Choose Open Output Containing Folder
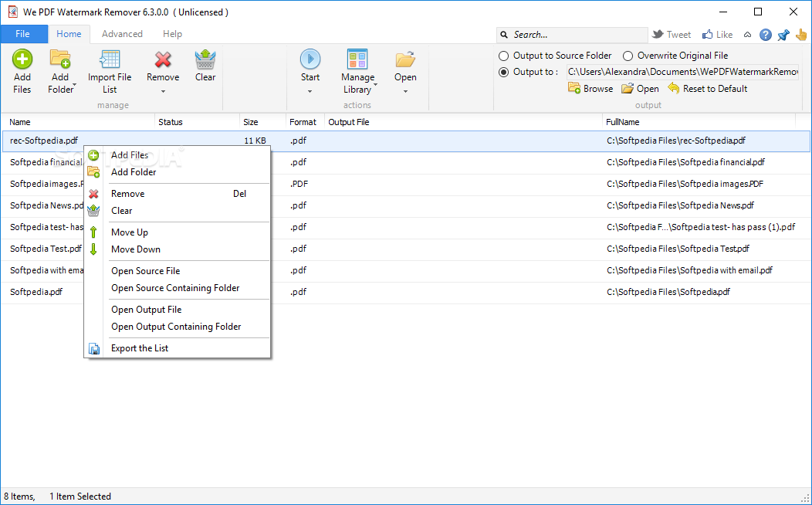Image resolution: width=812 pixels, height=505 pixels. (177, 327)
